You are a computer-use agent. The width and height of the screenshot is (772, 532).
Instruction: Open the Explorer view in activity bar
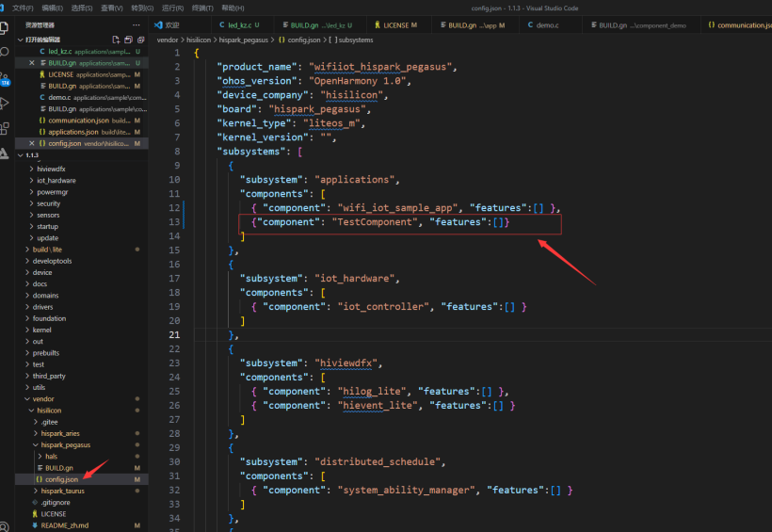pyautogui.click(x=4, y=28)
